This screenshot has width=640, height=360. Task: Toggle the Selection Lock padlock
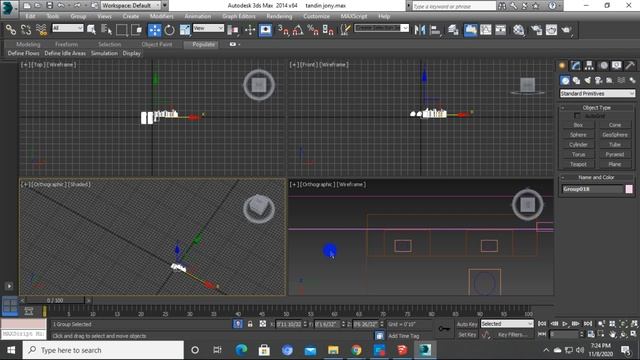pos(250,324)
